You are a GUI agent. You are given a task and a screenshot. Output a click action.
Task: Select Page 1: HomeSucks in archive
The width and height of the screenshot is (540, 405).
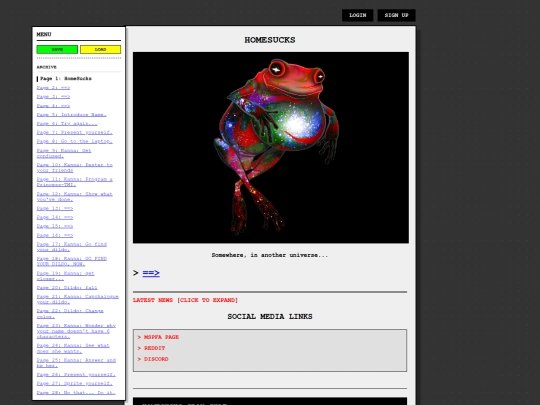(x=66, y=79)
